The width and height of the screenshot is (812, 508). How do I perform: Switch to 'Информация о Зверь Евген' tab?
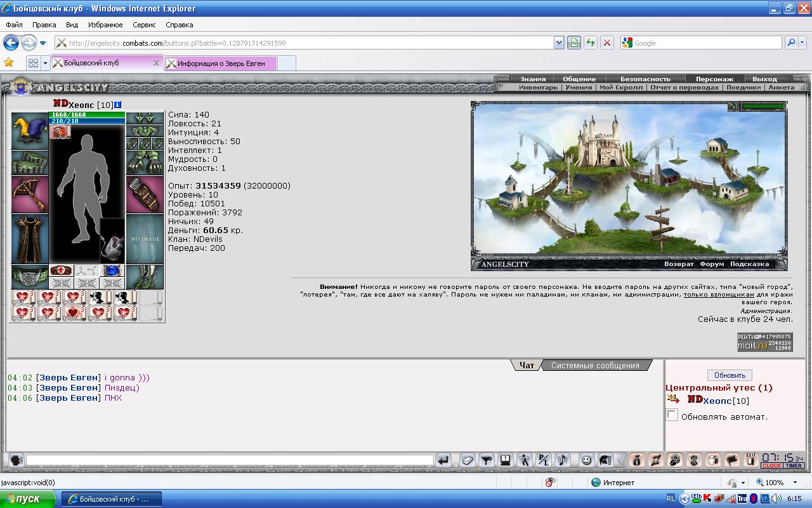(x=221, y=63)
